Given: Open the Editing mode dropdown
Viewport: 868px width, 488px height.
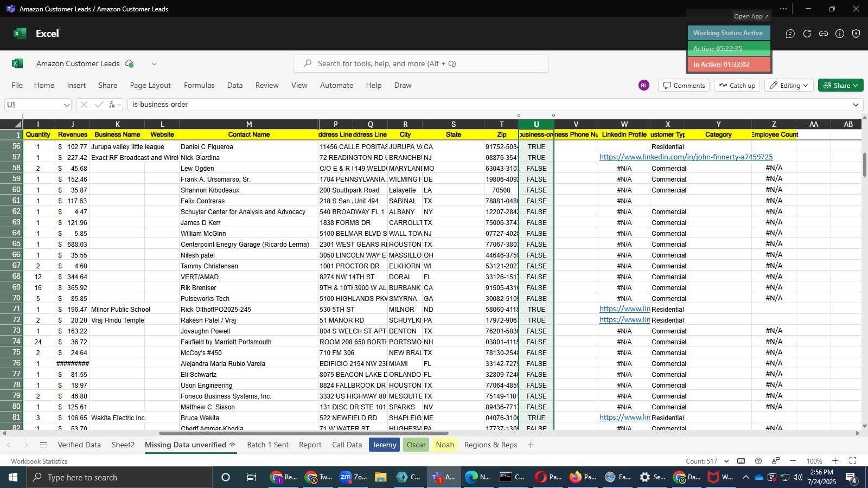Looking at the screenshot, I should coord(789,85).
